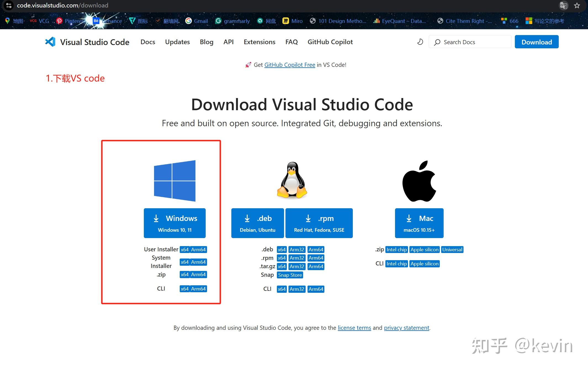The height and width of the screenshot is (369, 588).
Task: Click the Mac macOS 10.15+ download button
Action: (419, 223)
